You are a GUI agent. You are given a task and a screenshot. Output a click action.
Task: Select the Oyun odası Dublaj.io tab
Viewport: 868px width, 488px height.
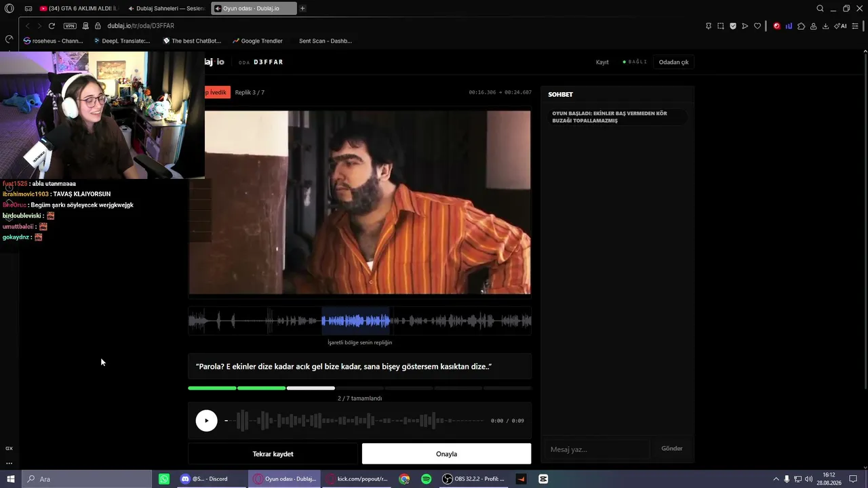coord(254,8)
